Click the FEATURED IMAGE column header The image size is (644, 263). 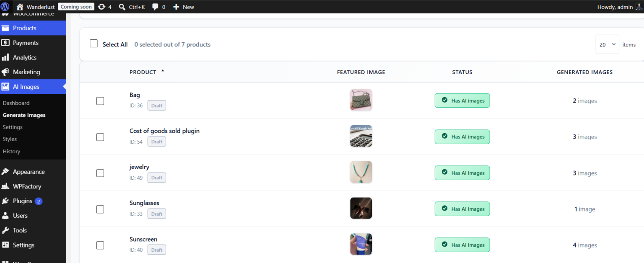coord(361,72)
